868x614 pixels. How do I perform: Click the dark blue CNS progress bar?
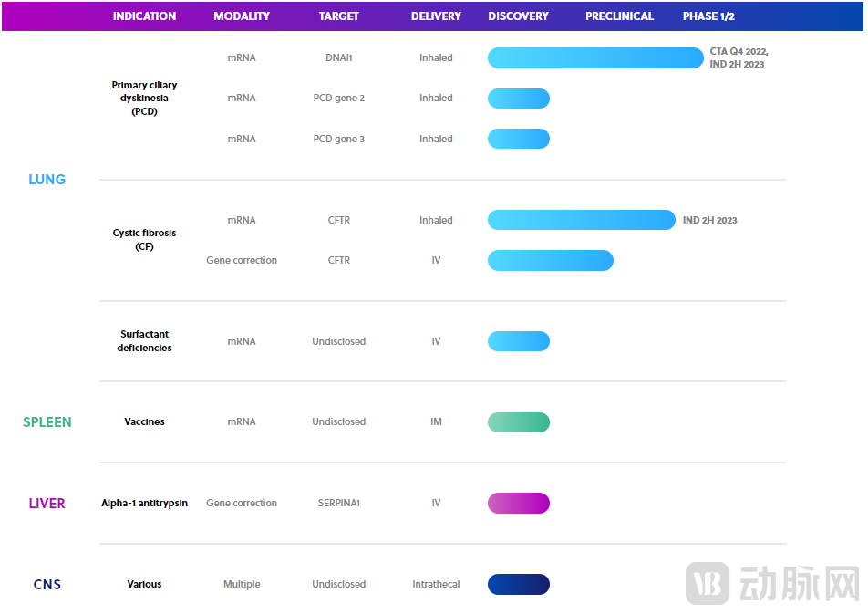pos(519,584)
